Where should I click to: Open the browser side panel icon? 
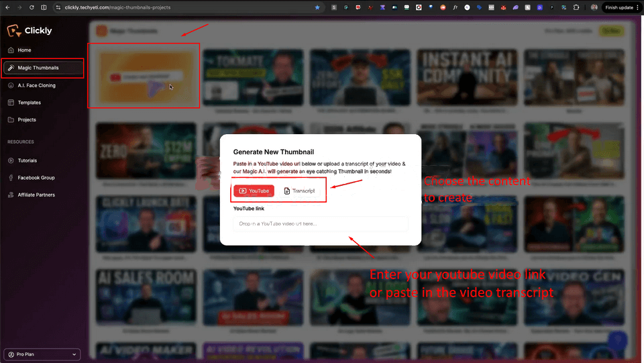point(44,7)
